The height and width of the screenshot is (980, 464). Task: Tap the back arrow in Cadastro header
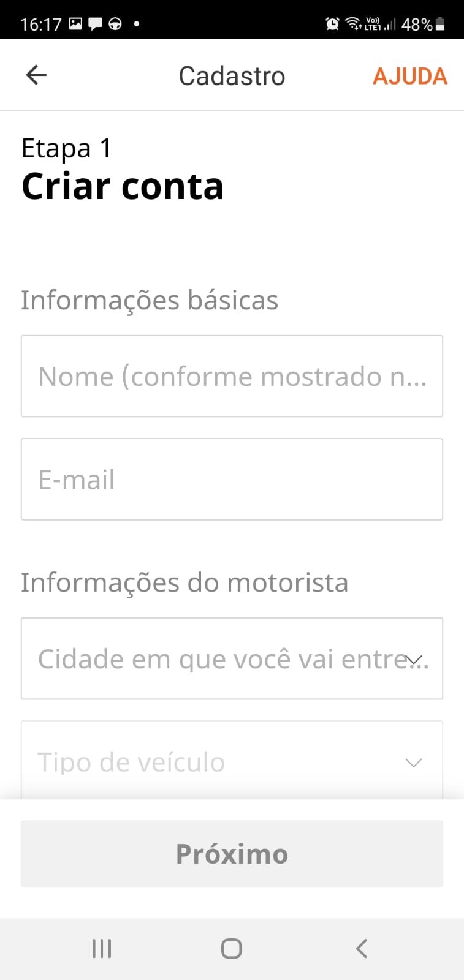pos(36,75)
